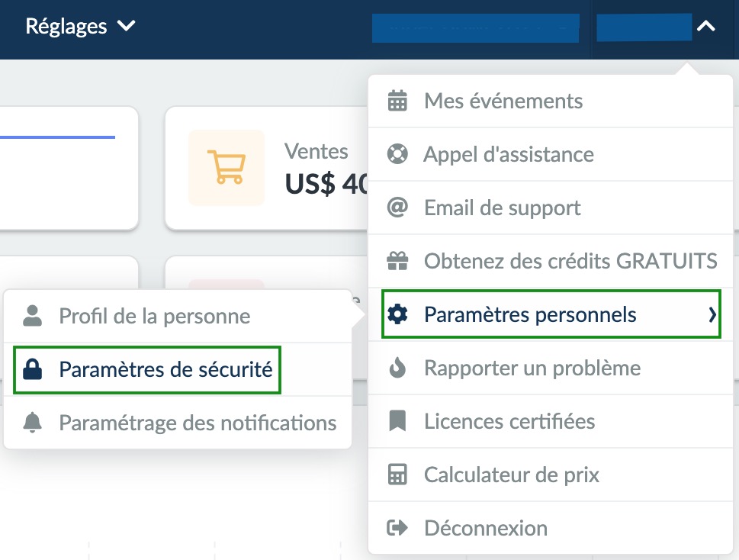
Task: Open the Réglages dropdown menu
Action: 80,27
